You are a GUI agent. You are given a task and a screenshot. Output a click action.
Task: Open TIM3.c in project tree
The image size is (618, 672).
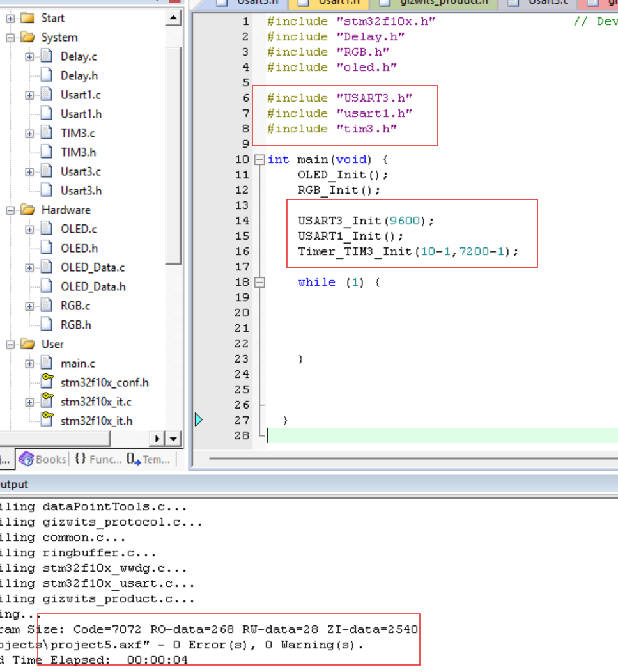(x=78, y=133)
